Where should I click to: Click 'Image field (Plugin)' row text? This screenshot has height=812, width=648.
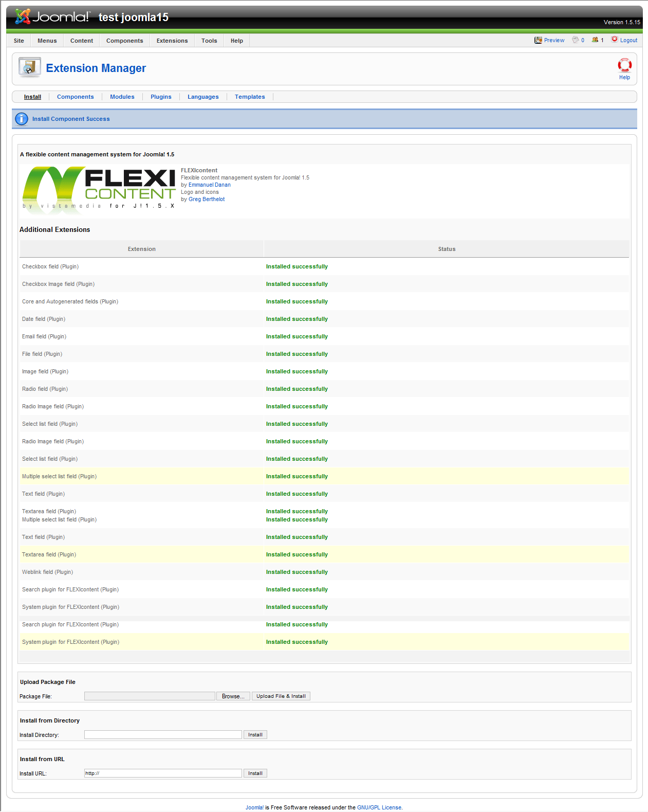coord(45,371)
